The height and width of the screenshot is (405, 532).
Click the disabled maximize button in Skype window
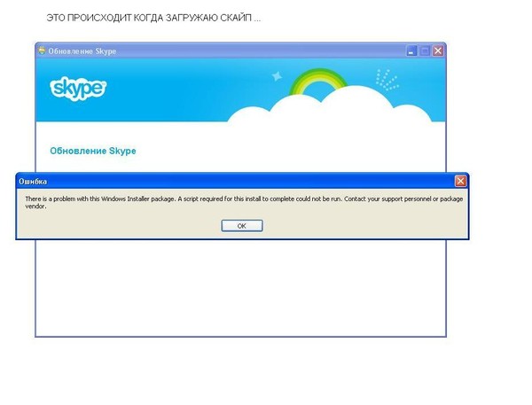click(425, 51)
